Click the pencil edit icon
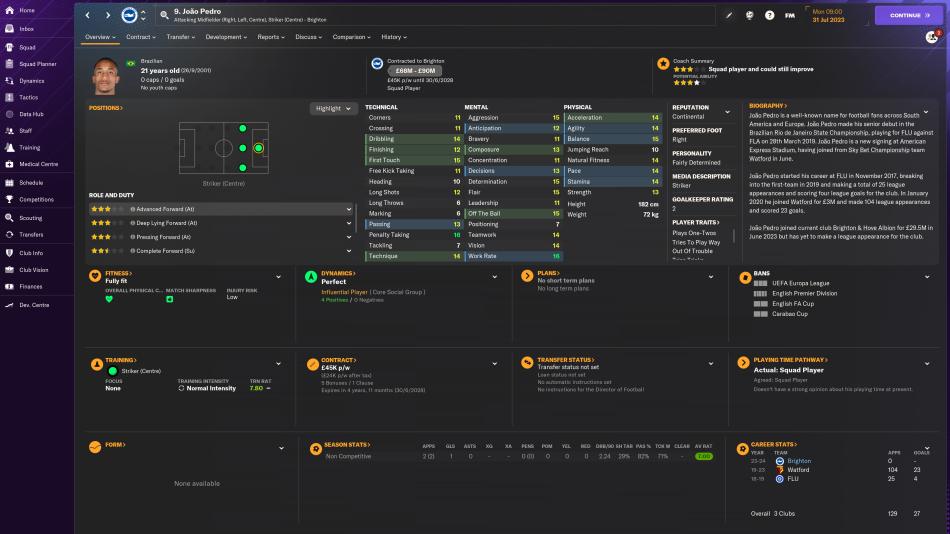 click(729, 15)
